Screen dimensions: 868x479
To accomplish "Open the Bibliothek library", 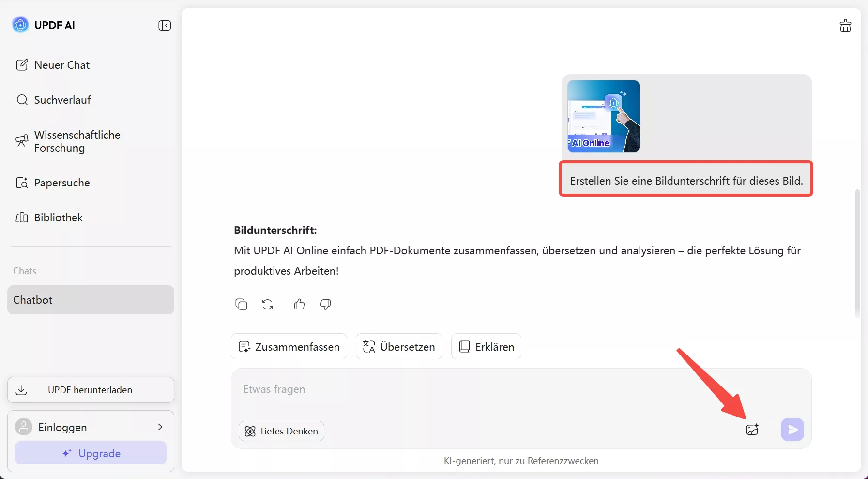I will 58,217.
